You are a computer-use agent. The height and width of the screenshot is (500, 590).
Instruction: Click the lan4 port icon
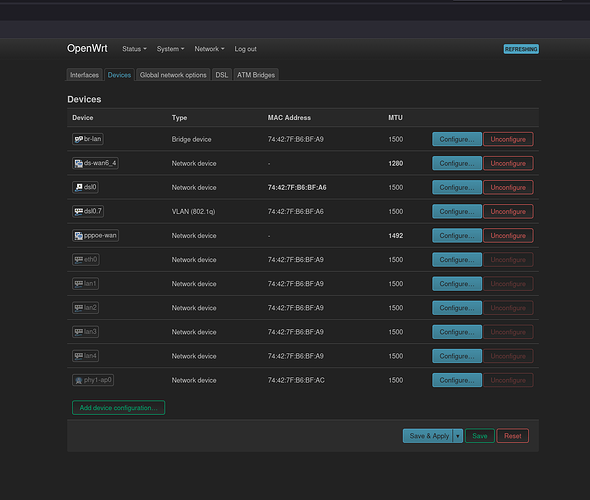click(78, 356)
